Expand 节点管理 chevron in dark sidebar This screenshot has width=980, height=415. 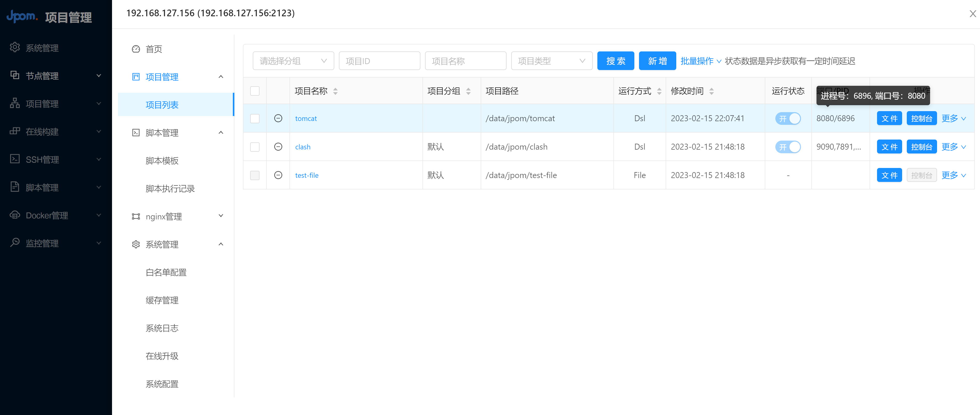tap(99, 76)
